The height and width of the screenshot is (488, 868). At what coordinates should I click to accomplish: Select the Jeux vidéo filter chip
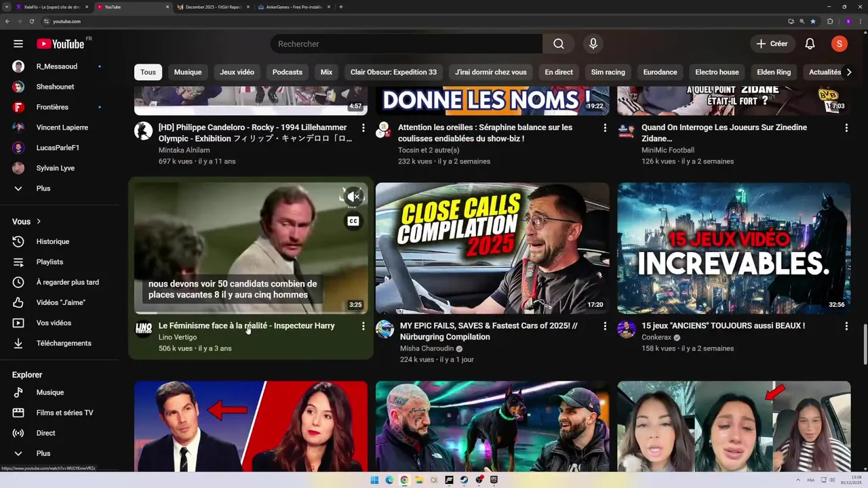tap(237, 72)
